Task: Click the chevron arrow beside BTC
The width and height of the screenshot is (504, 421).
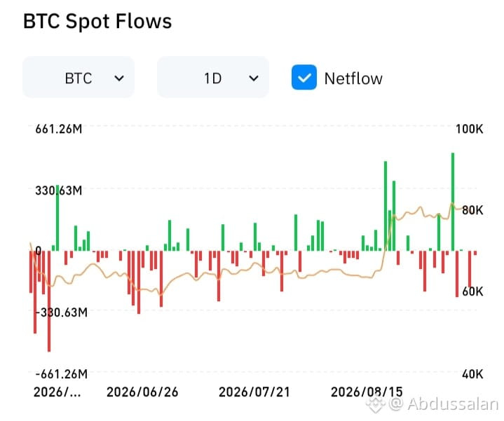Action: click(119, 78)
